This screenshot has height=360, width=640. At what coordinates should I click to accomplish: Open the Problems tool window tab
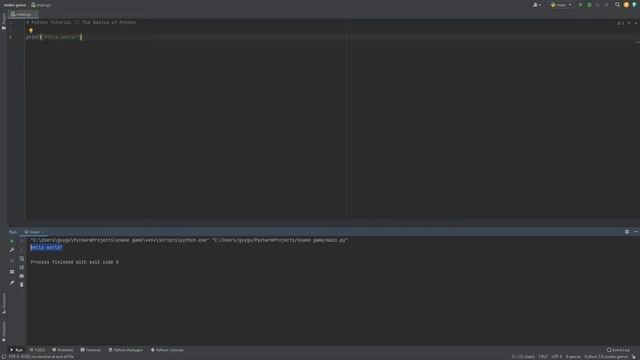[x=62, y=350]
